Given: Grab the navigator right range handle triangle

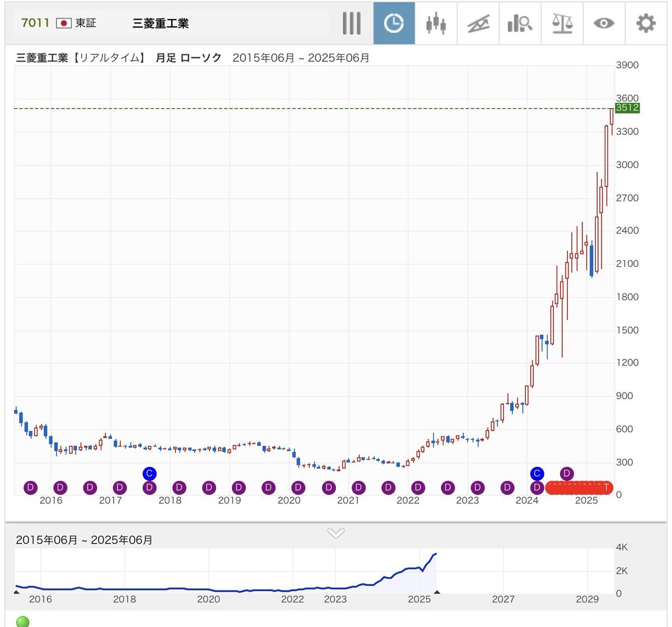Looking at the screenshot, I should 437,591.
